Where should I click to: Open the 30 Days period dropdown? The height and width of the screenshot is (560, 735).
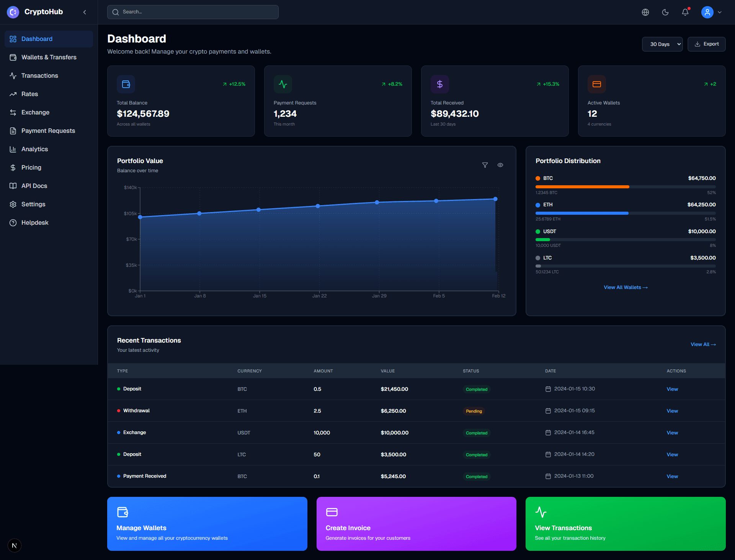662,44
